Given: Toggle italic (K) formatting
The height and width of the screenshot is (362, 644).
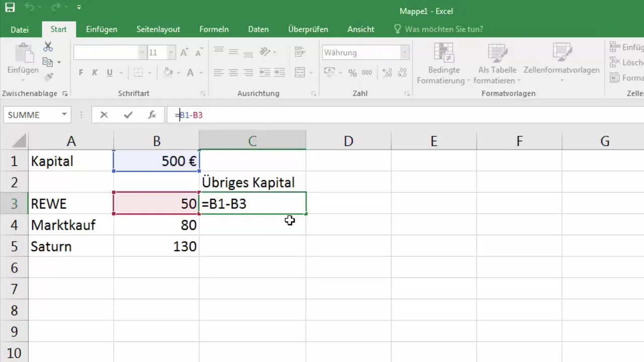Looking at the screenshot, I should [x=95, y=73].
